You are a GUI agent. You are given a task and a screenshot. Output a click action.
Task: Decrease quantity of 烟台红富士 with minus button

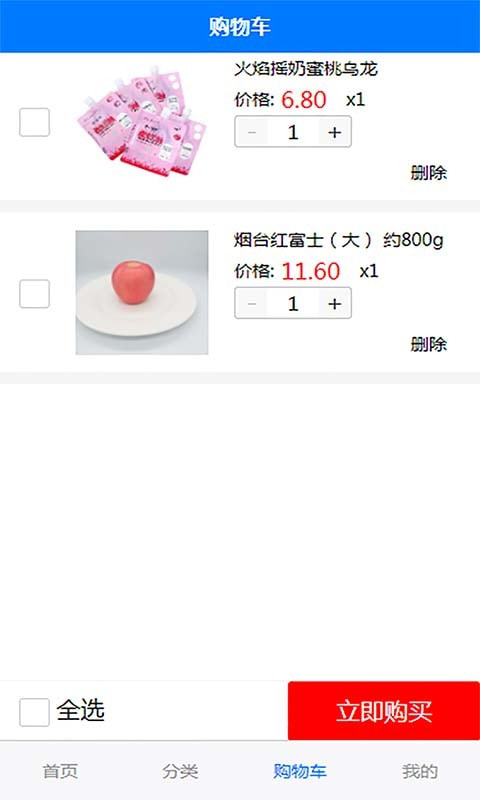click(x=251, y=304)
